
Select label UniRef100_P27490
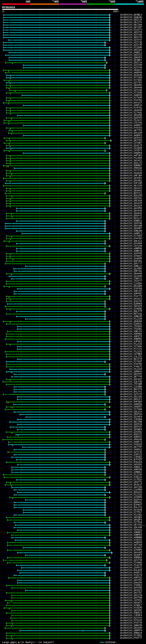[x=131, y=347]
